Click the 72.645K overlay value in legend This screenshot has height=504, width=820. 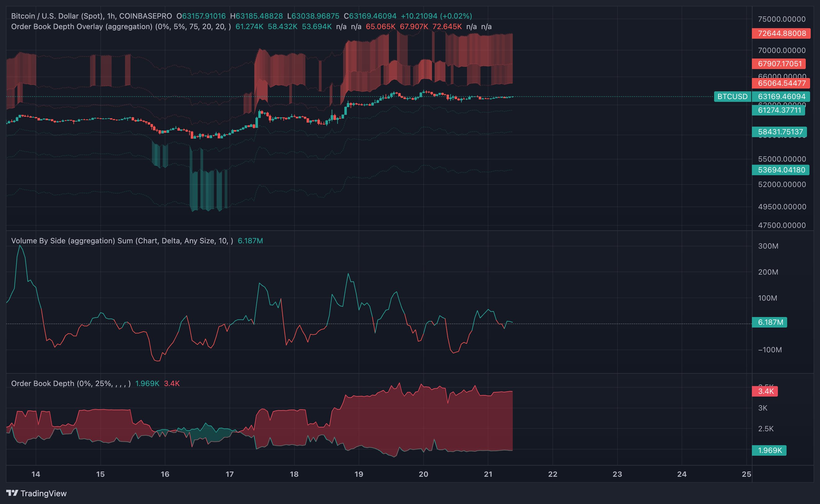tap(447, 27)
